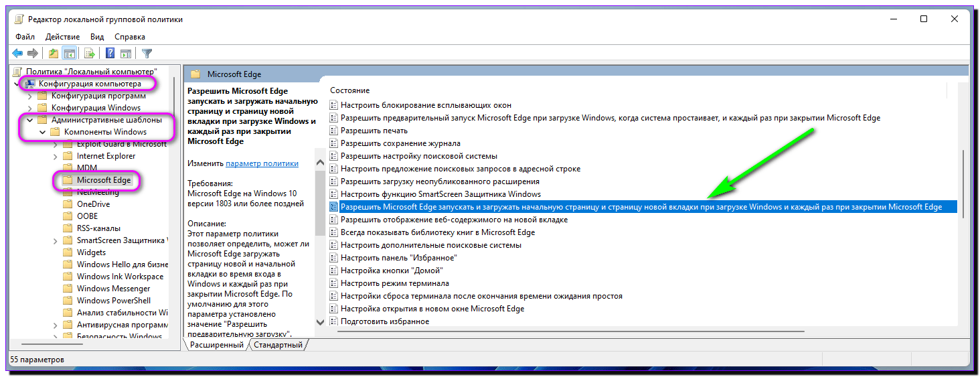Click the Export list toolbar icon

[x=88, y=53]
